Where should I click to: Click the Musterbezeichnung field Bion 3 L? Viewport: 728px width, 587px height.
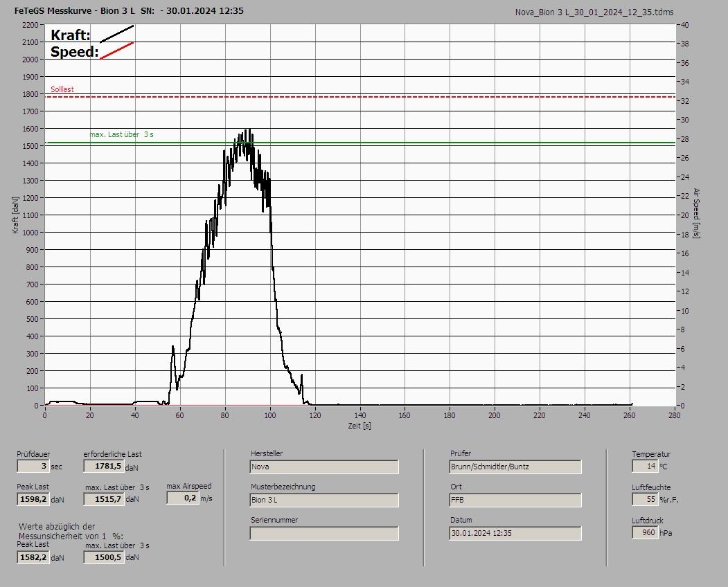coord(324,500)
